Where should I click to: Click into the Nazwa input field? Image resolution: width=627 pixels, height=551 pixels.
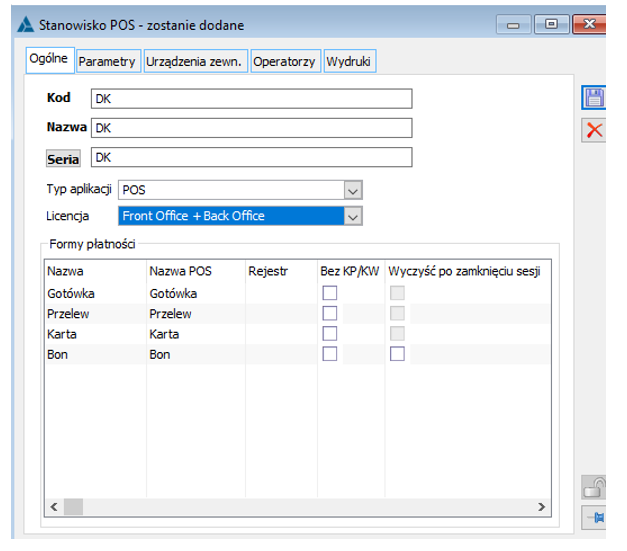(252, 128)
